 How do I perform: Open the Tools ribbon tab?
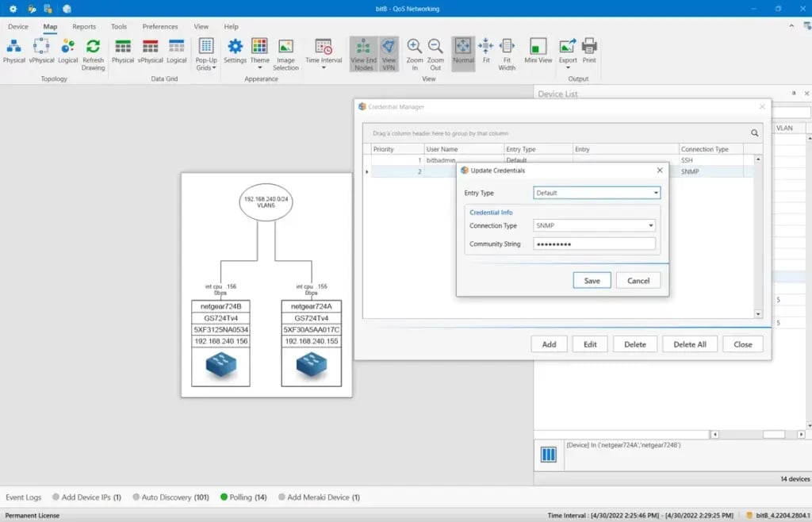[x=119, y=26]
